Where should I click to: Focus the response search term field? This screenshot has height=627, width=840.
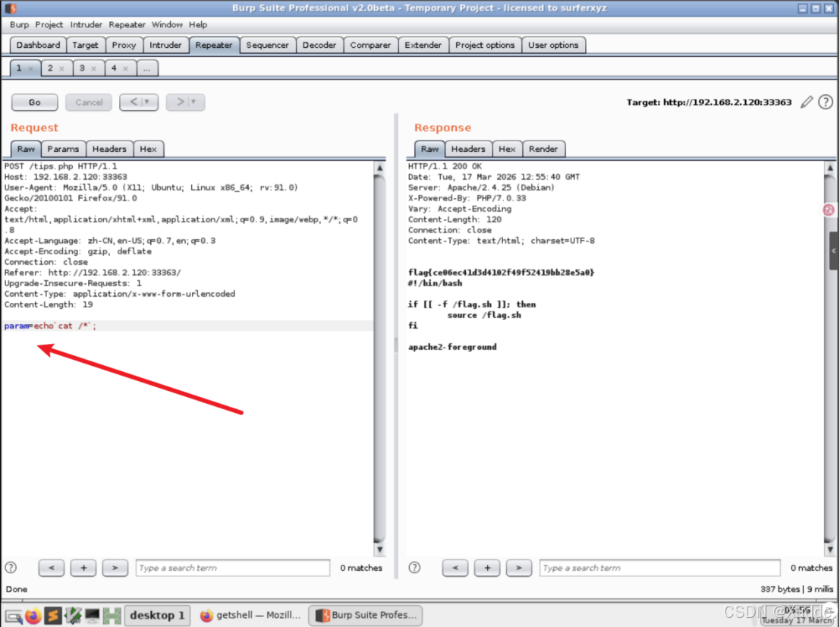pos(660,568)
